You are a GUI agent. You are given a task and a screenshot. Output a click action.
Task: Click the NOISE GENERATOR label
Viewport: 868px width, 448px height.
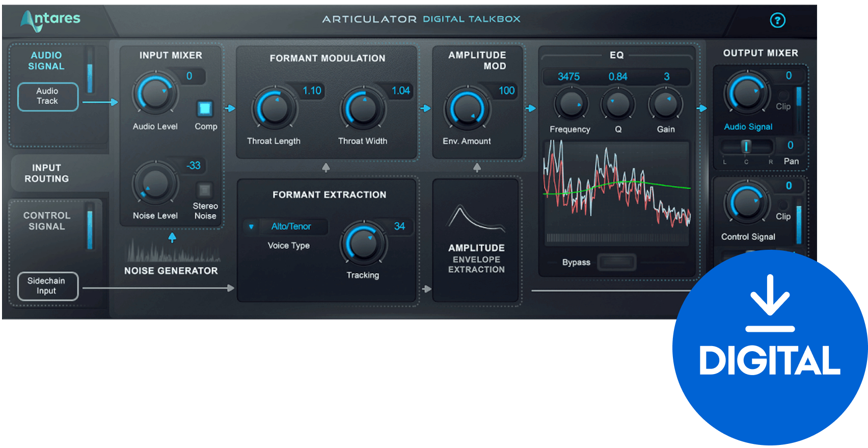pos(171,271)
